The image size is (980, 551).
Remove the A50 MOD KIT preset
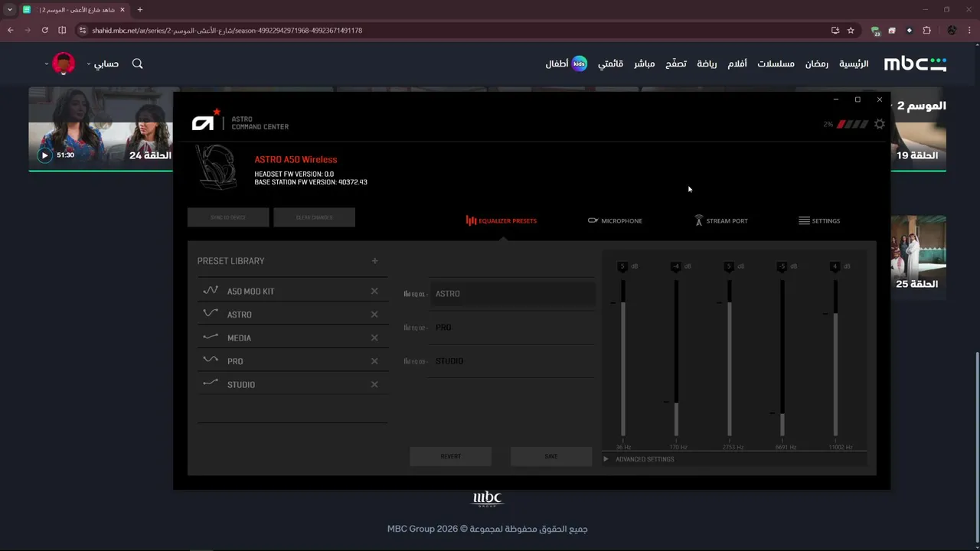[374, 291]
